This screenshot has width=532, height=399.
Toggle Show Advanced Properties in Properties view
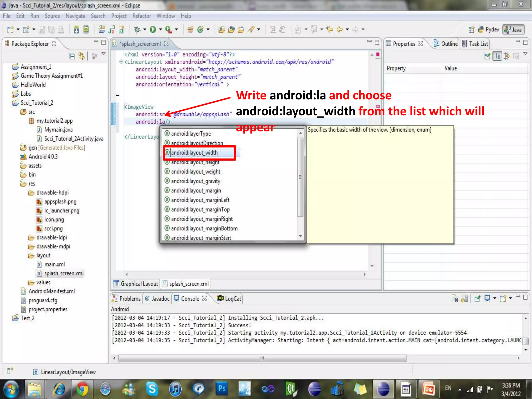coord(507,56)
